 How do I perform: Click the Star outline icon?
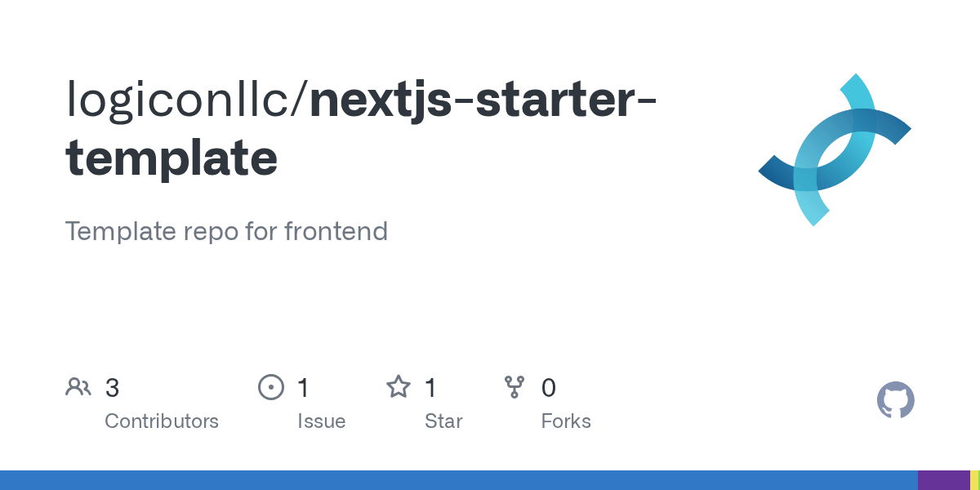pyautogui.click(x=399, y=386)
